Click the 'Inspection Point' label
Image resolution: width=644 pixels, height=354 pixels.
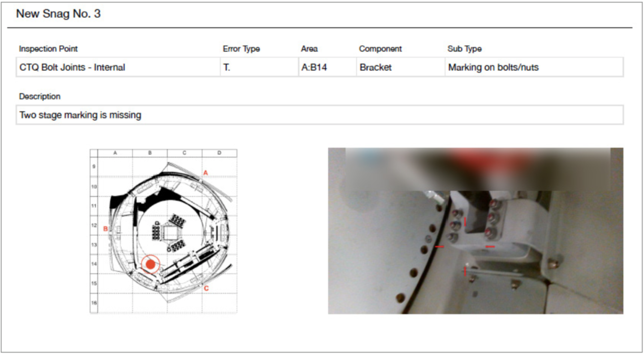pos(48,49)
